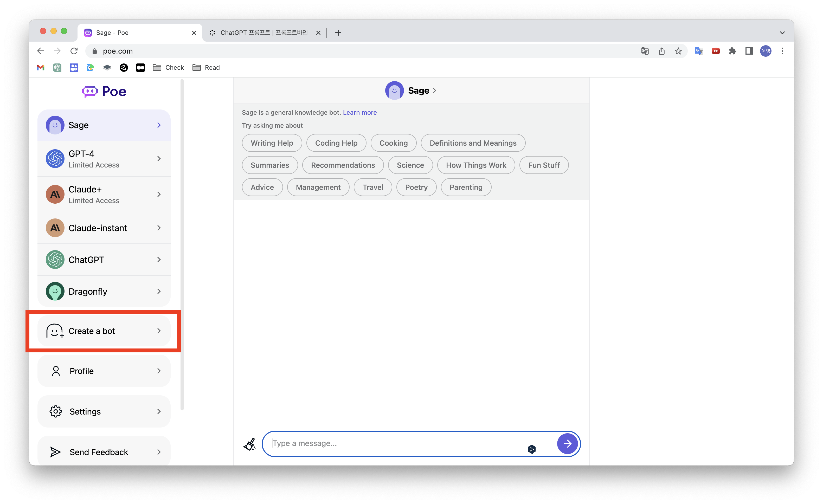Open the Settings menu label
Viewport: 823px width, 504px height.
tap(85, 411)
